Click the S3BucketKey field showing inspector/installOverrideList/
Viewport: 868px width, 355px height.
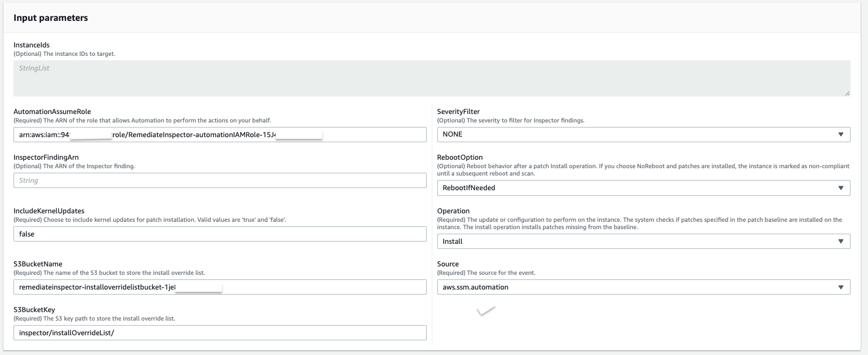220,332
